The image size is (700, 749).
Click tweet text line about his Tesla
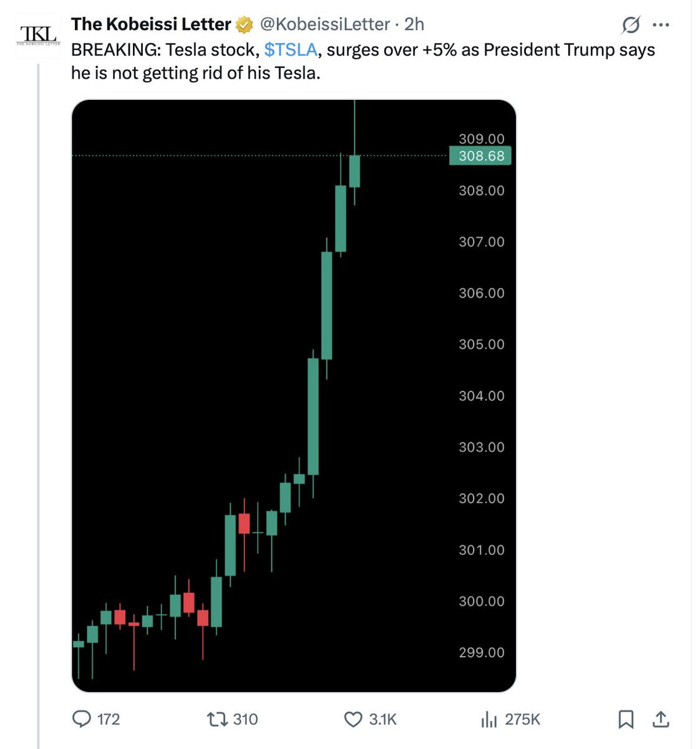195,73
